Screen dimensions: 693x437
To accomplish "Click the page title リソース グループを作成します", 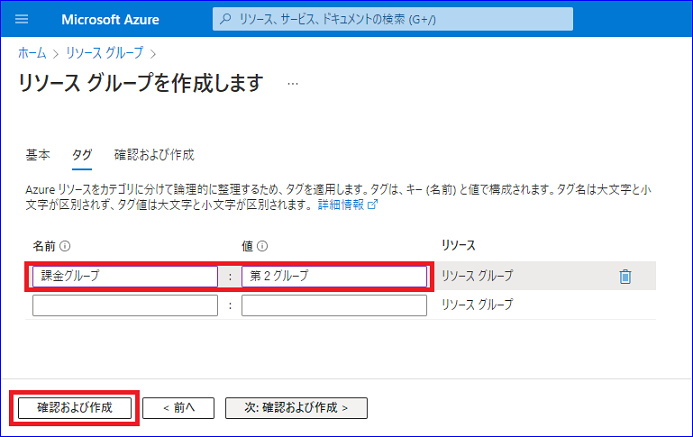I will coord(141,83).
